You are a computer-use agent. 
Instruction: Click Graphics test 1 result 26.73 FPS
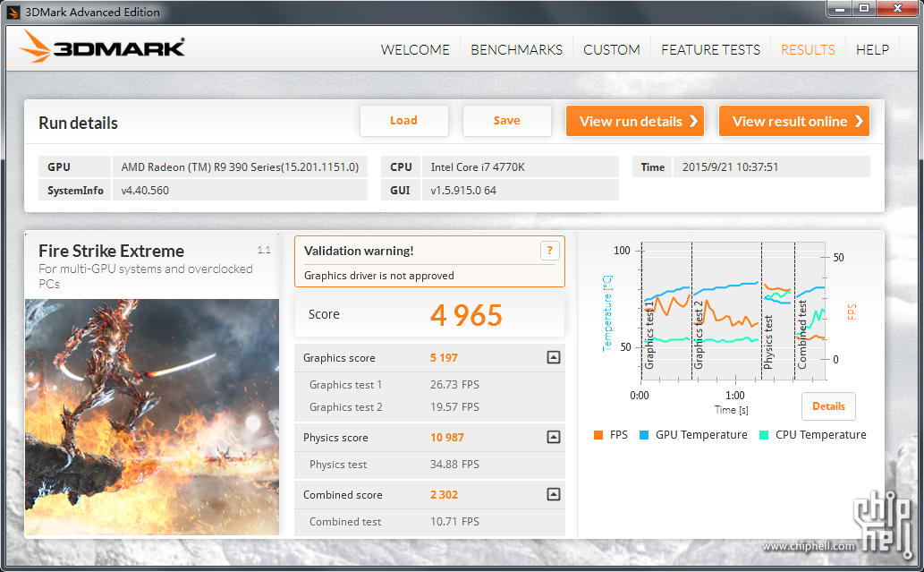click(454, 385)
